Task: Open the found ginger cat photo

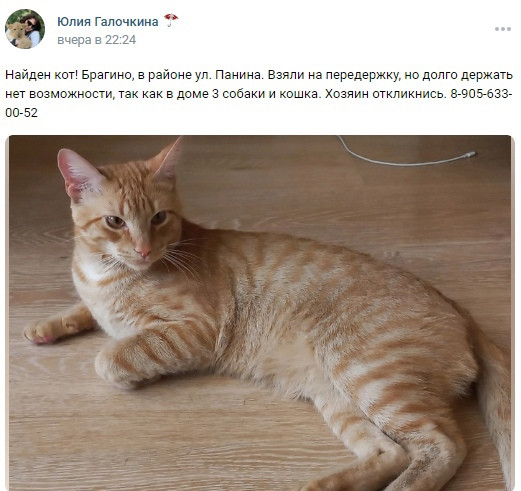Action: coord(260,313)
